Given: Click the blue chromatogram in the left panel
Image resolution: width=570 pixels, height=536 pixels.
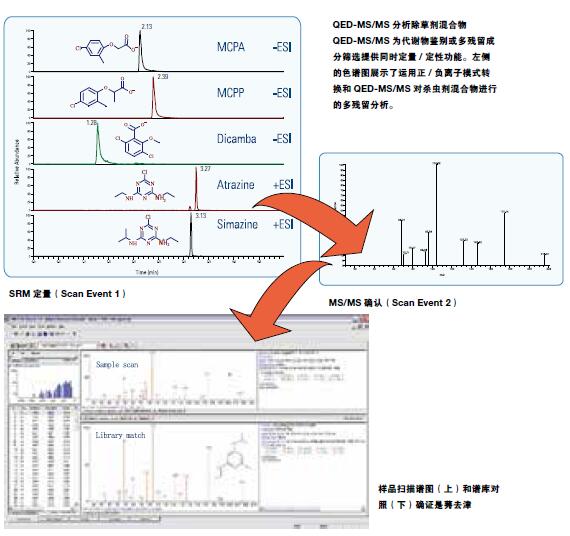Looking at the screenshot, I should pos(44,383).
